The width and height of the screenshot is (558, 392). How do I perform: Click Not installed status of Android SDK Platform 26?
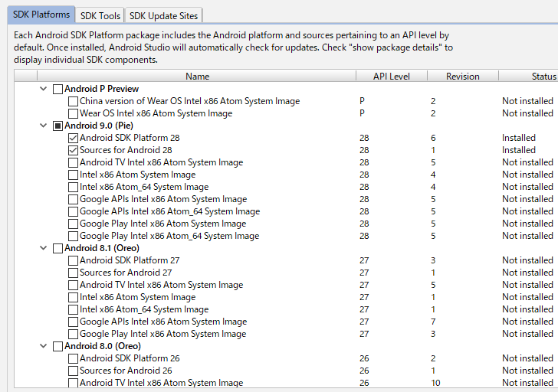click(x=527, y=358)
